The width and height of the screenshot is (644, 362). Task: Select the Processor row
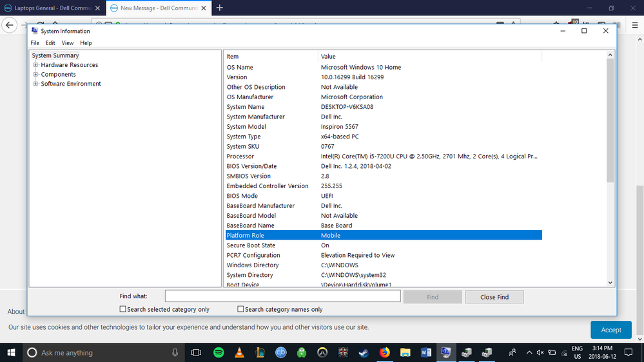pos(384,157)
